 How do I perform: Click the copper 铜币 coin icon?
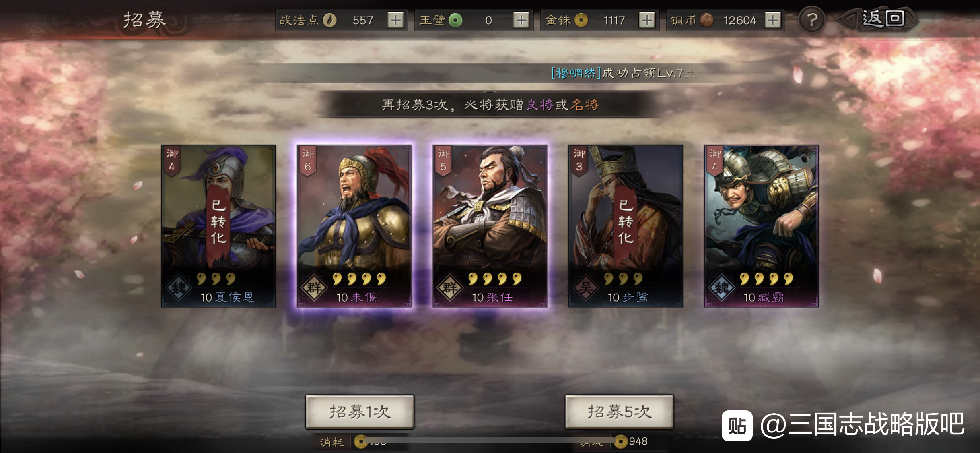tap(706, 20)
